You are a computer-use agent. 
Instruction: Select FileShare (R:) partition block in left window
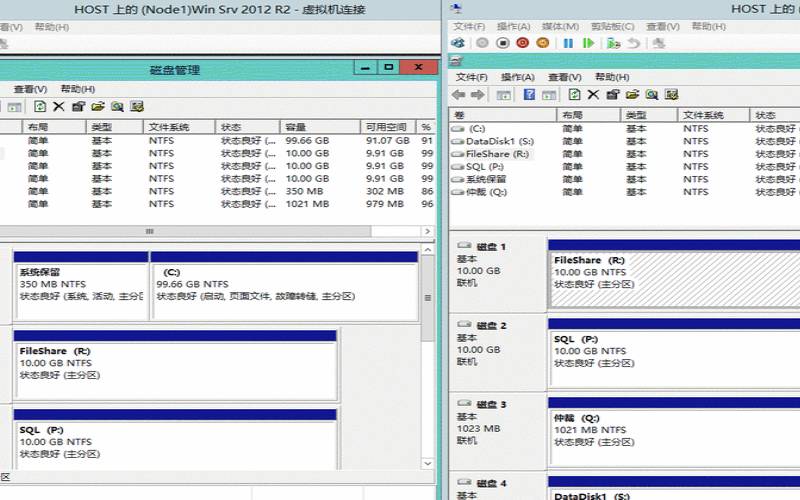tap(175, 365)
